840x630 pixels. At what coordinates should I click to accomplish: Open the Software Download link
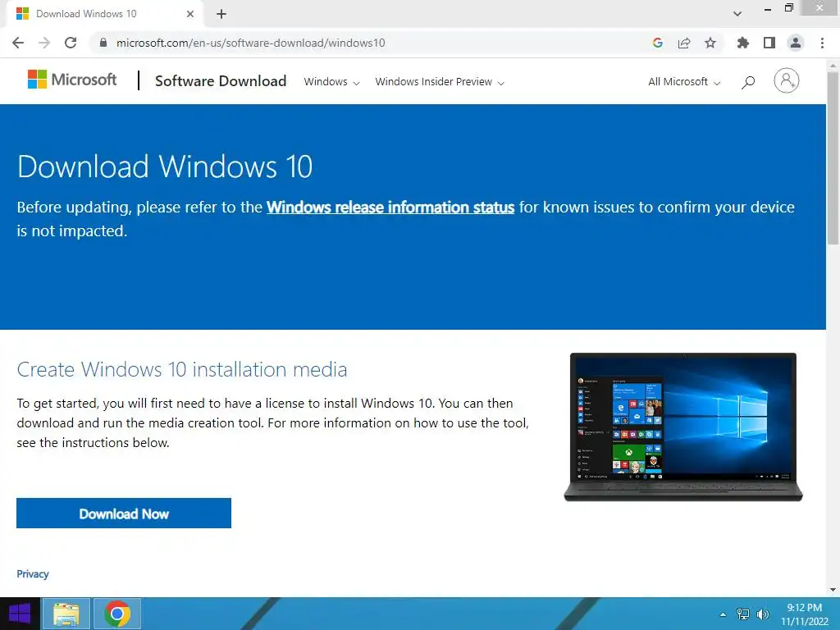(221, 81)
